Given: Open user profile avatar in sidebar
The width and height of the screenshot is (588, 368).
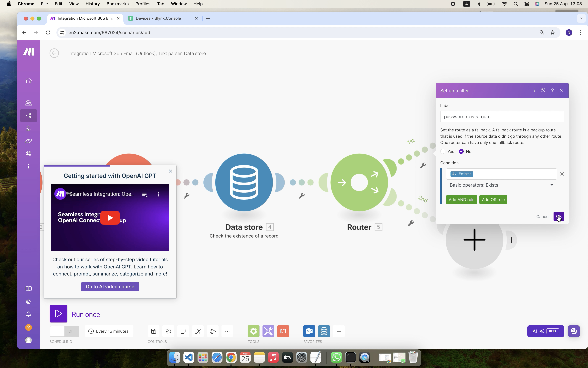Looking at the screenshot, I should pos(29,340).
